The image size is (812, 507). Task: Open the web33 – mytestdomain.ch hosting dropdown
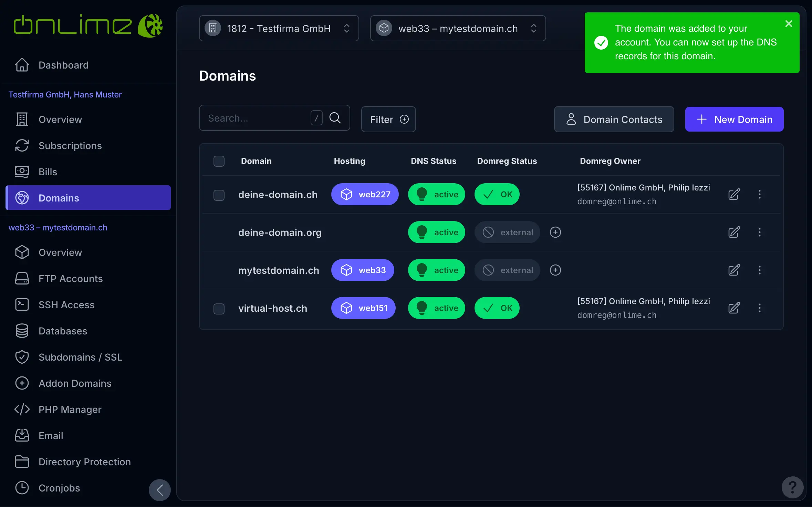click(x=458, y=28)
